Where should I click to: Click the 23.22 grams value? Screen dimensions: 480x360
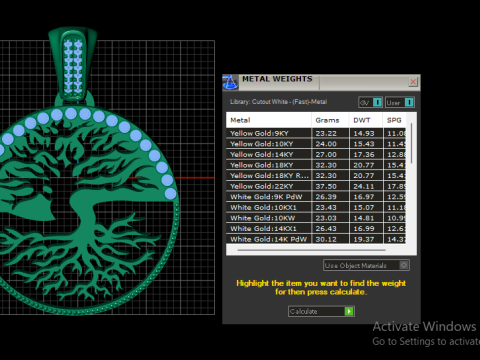(326, 133)
